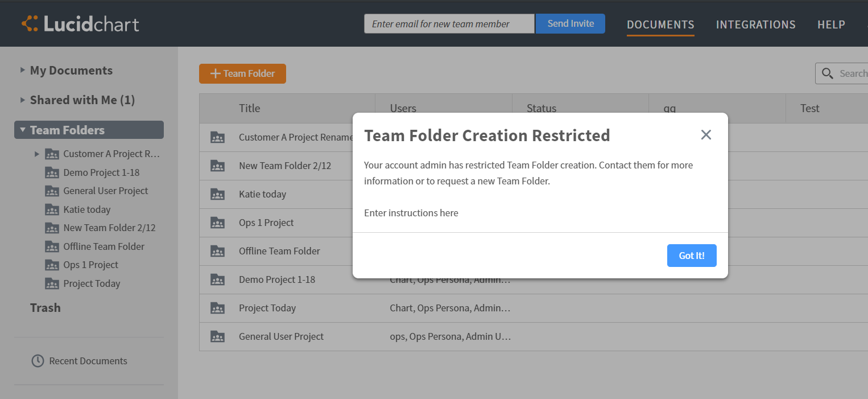Click the folder icon beside Demo Project 1-18 row

tap(218, 279)
